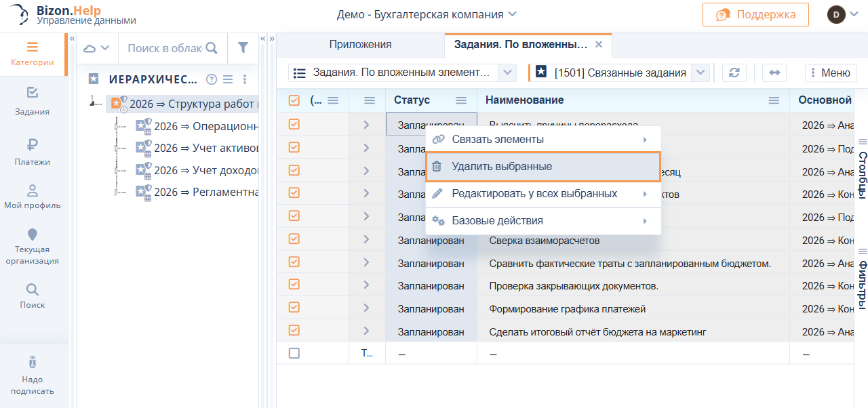
Task: Click the refresh icon in toolbar
Action: click(x=734, y=73)
